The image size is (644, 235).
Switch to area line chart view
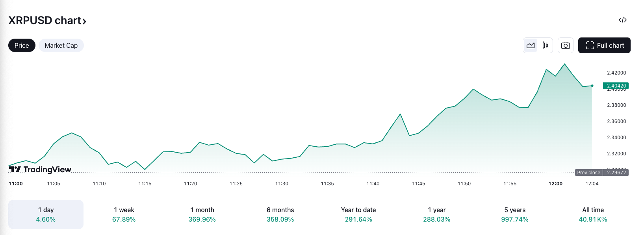coord(531,45)
